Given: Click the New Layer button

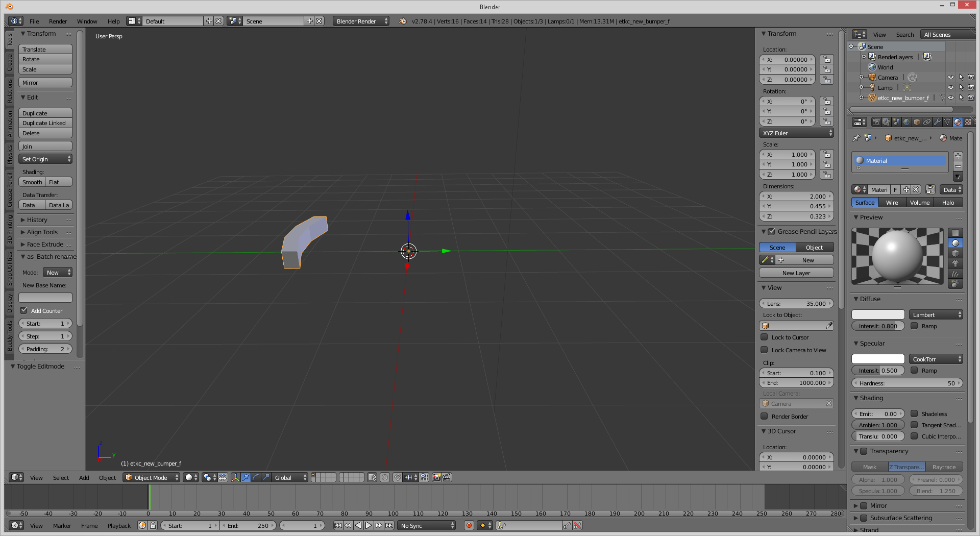Looking at the screenshot, I should [796, 273].
